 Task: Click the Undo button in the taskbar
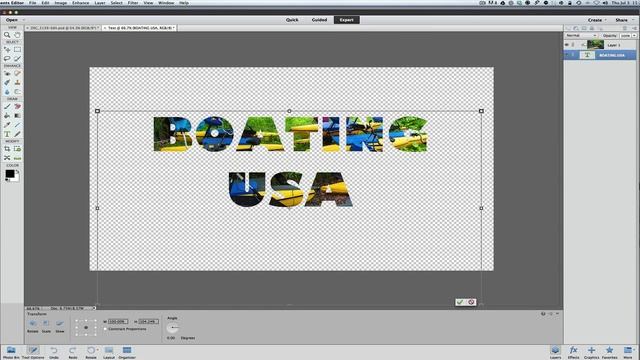coord(54,352)
